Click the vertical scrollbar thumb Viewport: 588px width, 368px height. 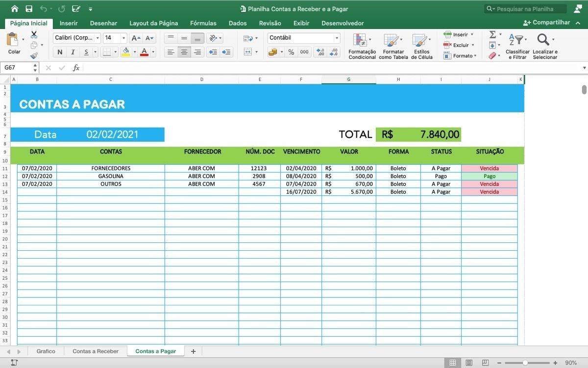[x=584, y=89]
